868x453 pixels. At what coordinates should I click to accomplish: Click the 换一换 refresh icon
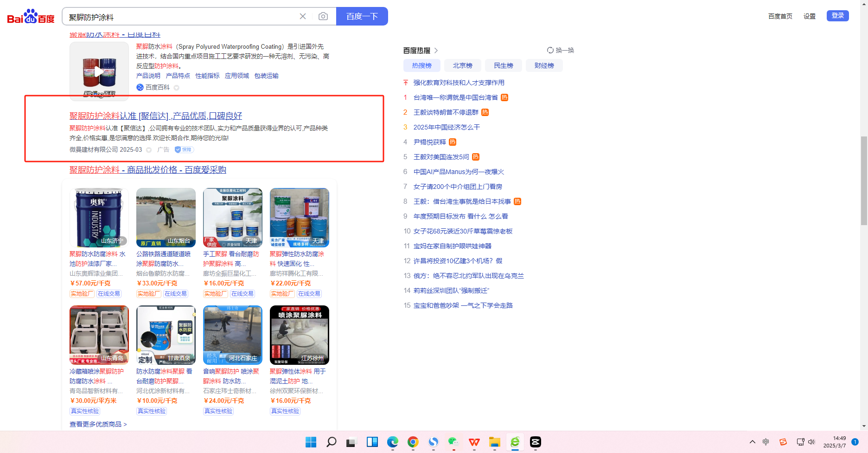tap(550, 50)
